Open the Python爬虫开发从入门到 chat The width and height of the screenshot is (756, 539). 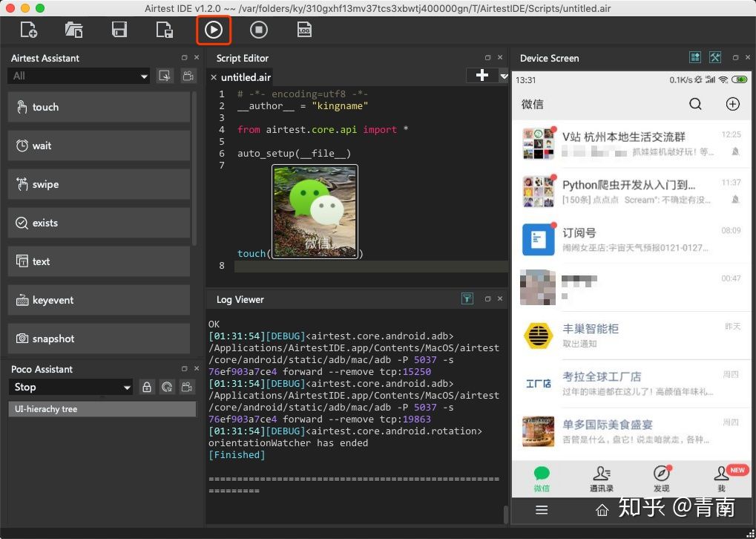tap(631, 192)
